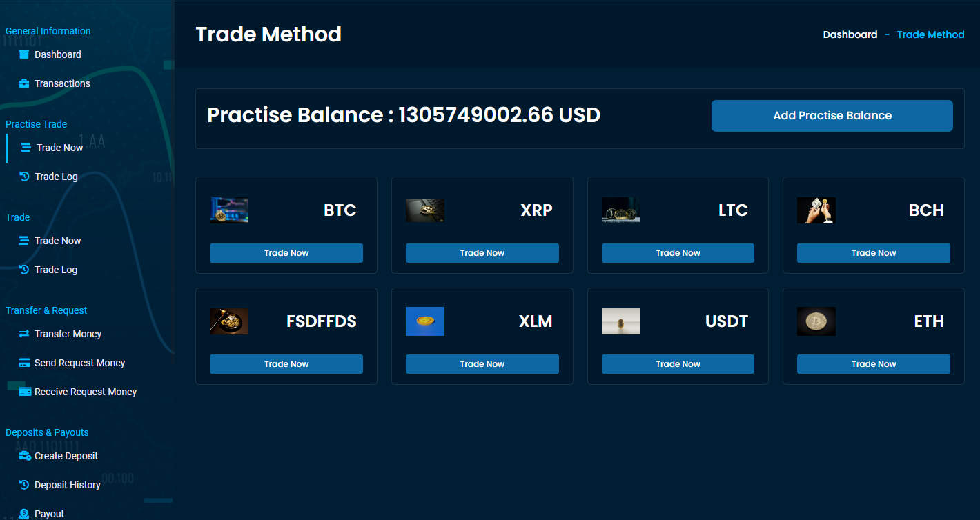Select Trade Now under the Trade section

coord(58,241)
